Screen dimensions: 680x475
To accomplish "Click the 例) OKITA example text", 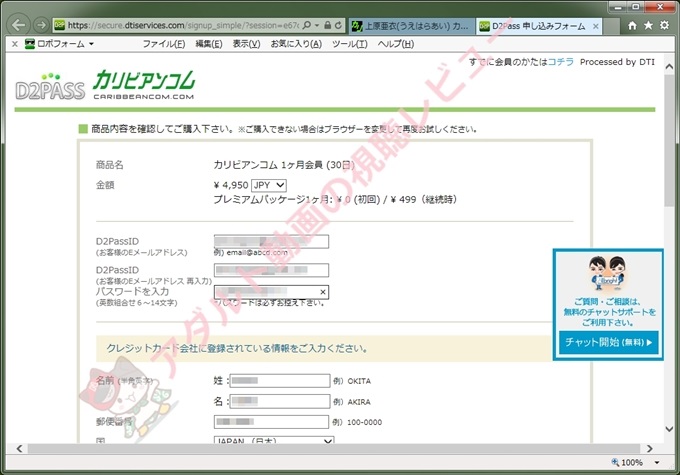I will pos(352,381).
